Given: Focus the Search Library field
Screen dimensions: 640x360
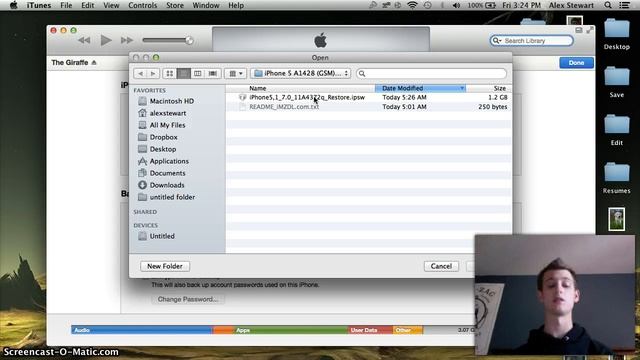Looking at the screenshot, I should coord(531,40).
